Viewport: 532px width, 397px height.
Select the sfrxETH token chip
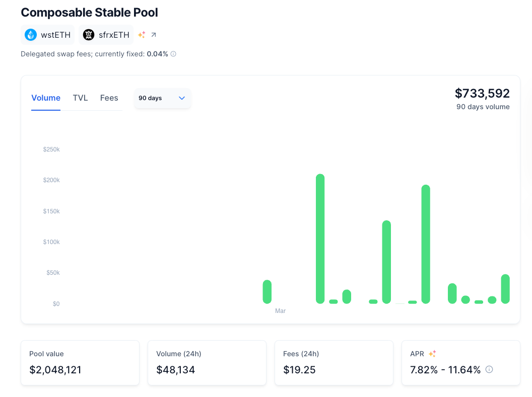tap(106, 35)
